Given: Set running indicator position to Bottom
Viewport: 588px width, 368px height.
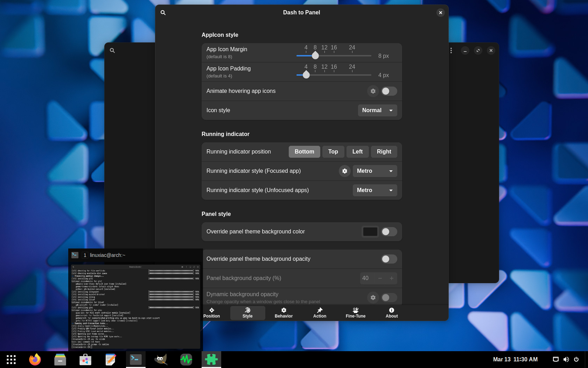Looking at the screenshot, I should coord(304,152).
